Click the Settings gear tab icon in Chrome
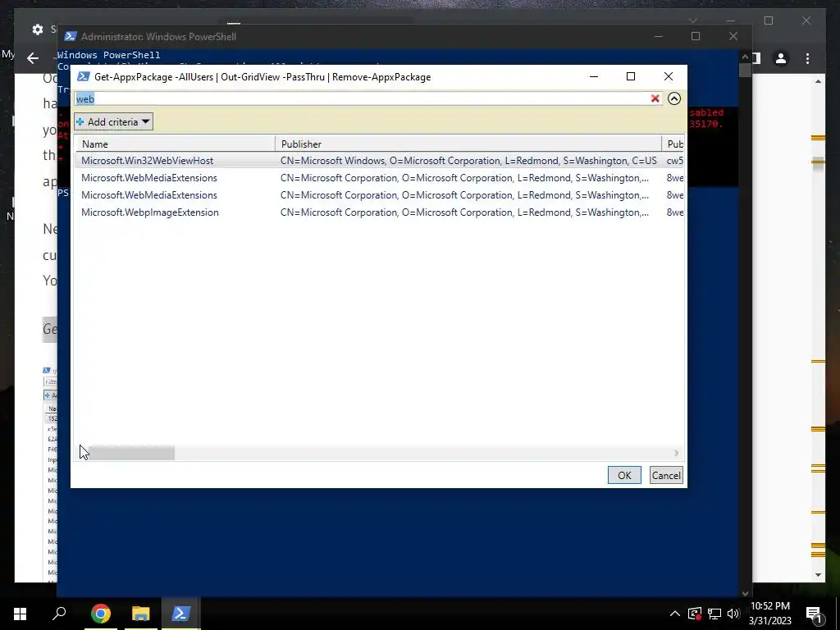 click(38, 30)
